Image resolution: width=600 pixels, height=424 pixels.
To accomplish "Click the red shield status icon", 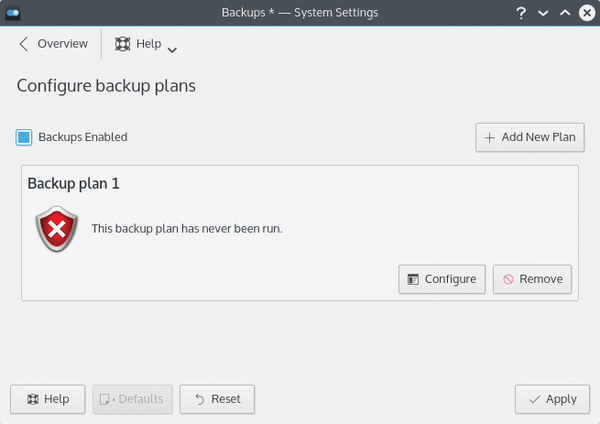I will 57,229.
